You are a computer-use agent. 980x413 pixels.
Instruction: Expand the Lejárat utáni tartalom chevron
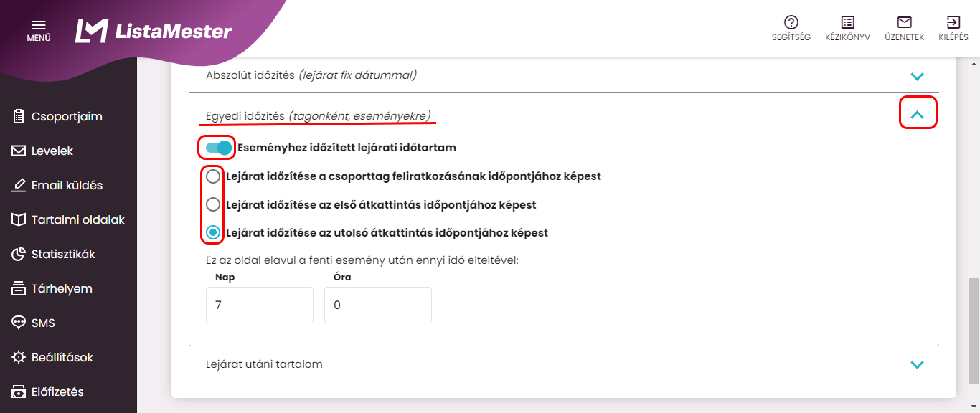click(917, 365)
